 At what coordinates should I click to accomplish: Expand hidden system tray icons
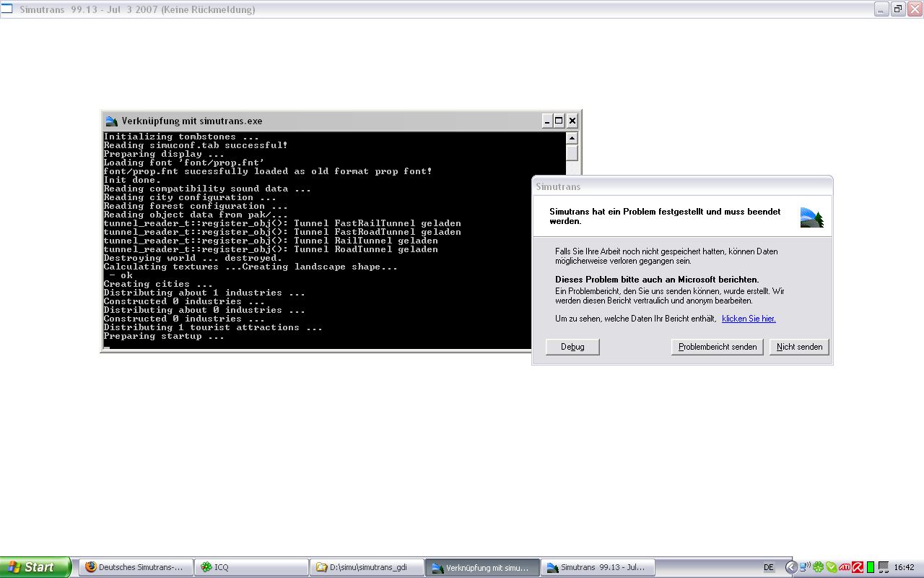click(x=791, y=567)
